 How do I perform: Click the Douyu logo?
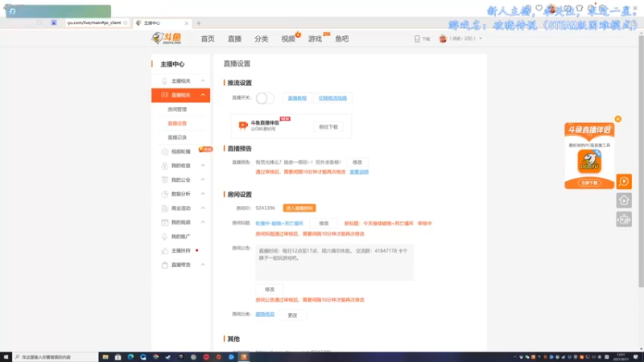[x=167, y=38]
